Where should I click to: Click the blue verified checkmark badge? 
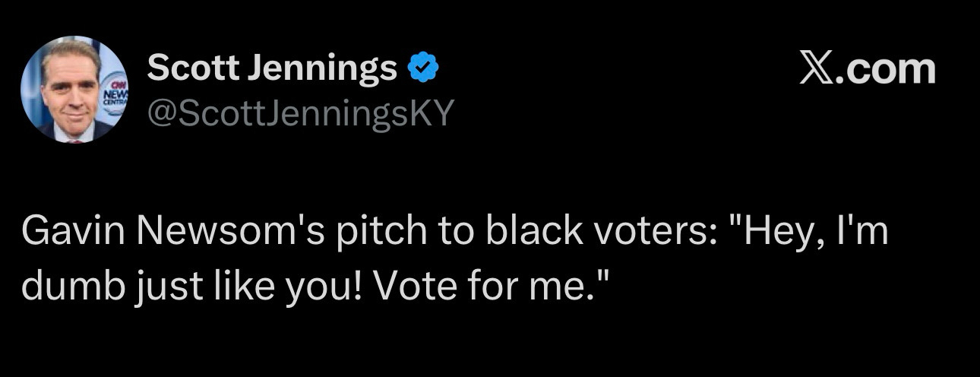pos(423,70)
